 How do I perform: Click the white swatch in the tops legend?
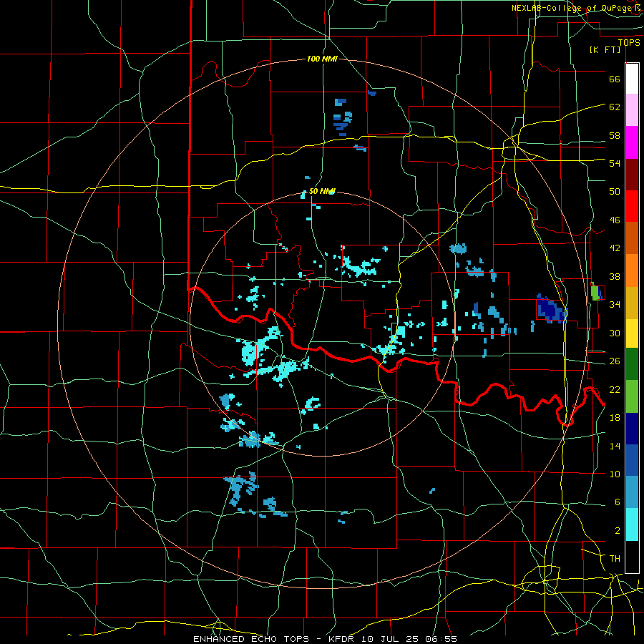pyautogui.click(x=632, y=79)
